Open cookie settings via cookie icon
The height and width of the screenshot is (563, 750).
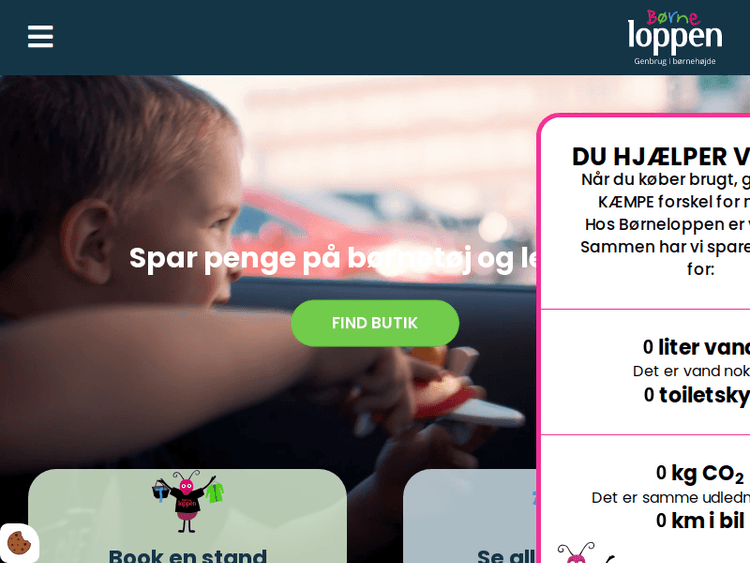19,543
